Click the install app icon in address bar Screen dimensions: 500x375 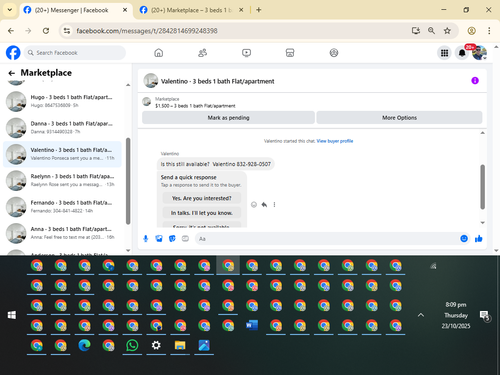[415, 31]
